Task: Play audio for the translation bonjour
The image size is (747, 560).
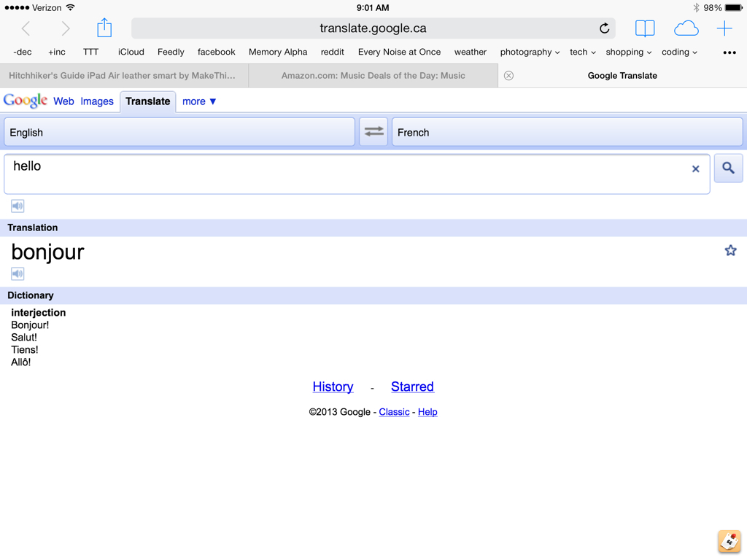Action: point(18,274)
